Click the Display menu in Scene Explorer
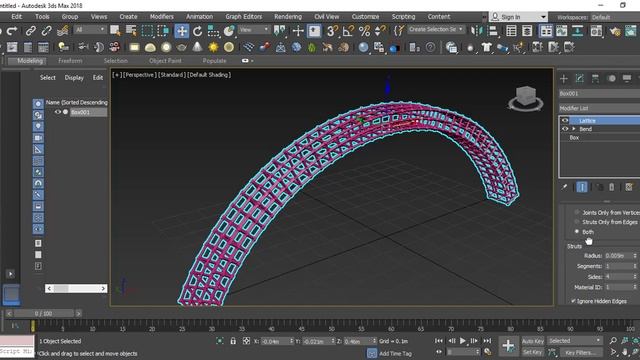Viewport: 640px width, 360px height. (74, 78)
